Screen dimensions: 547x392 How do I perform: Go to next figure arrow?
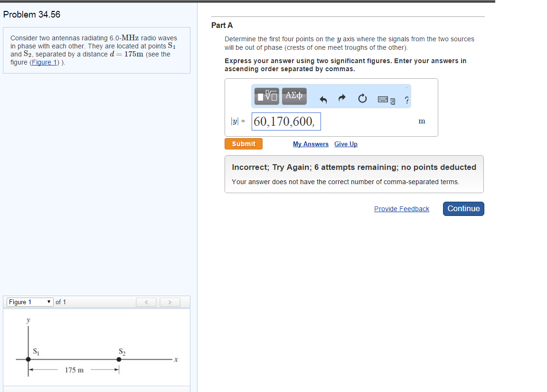point(170,302)
